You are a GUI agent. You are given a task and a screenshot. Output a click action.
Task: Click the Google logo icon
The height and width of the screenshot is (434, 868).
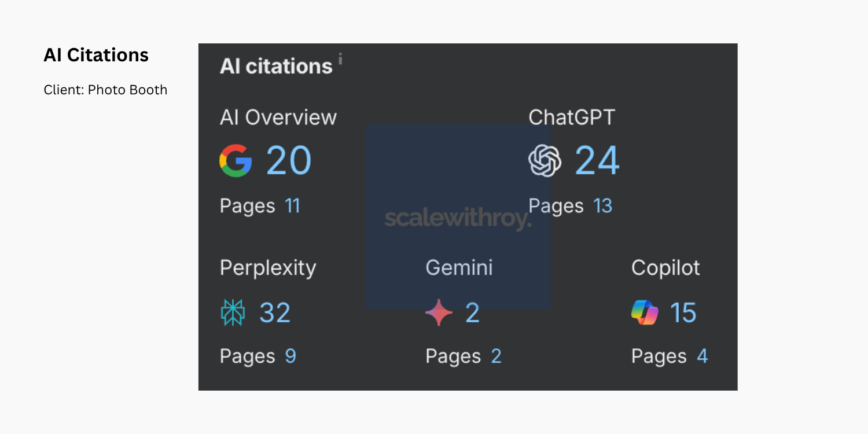(x=236, y=160)
